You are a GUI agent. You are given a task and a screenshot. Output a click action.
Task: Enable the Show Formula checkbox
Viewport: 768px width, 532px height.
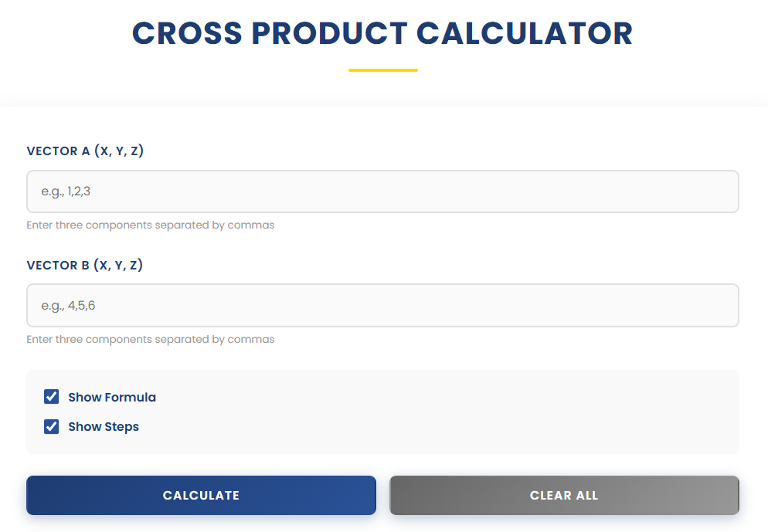pos(51,396)
